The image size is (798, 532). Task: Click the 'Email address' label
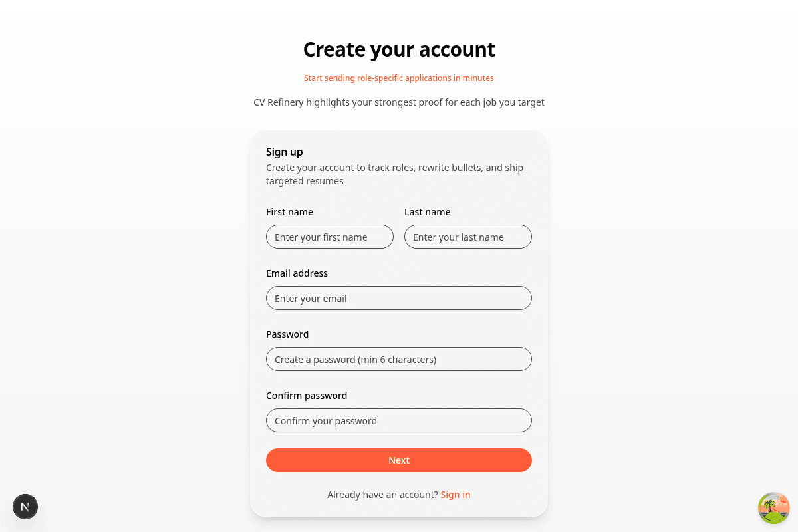pyautogui.click(x=297, y=273)
